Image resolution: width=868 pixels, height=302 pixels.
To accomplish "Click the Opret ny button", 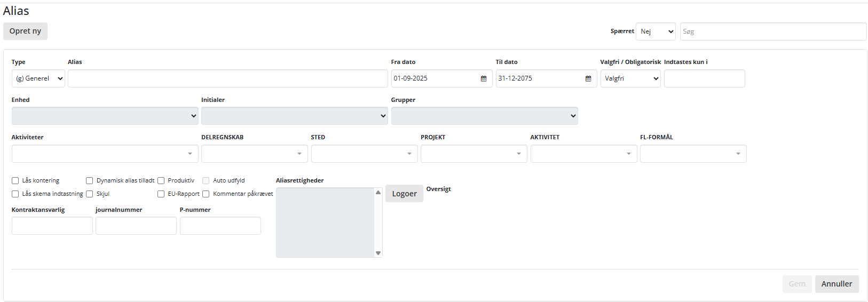I will [x=25, y=31].
